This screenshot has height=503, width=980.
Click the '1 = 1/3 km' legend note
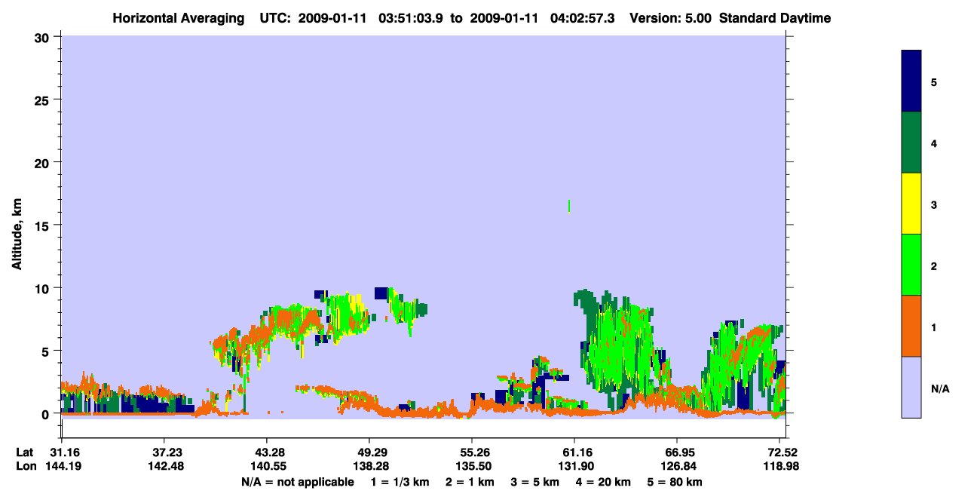coord(400,481)
